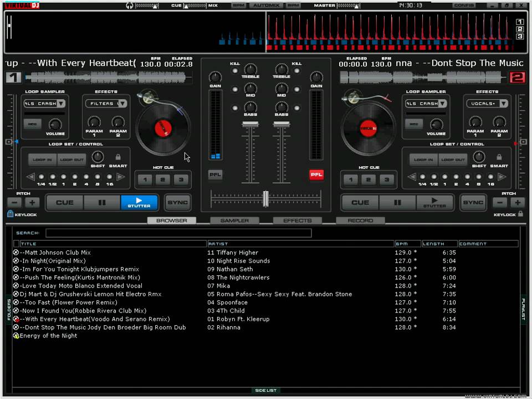
Task: Toggle the left deck PFL button
Action: point(215,175)
